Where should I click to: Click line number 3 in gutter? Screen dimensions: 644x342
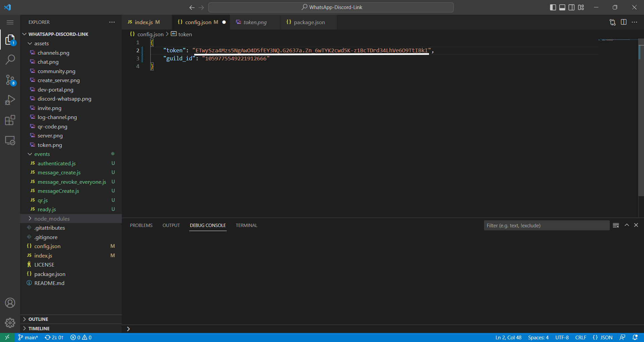(138, 58)
